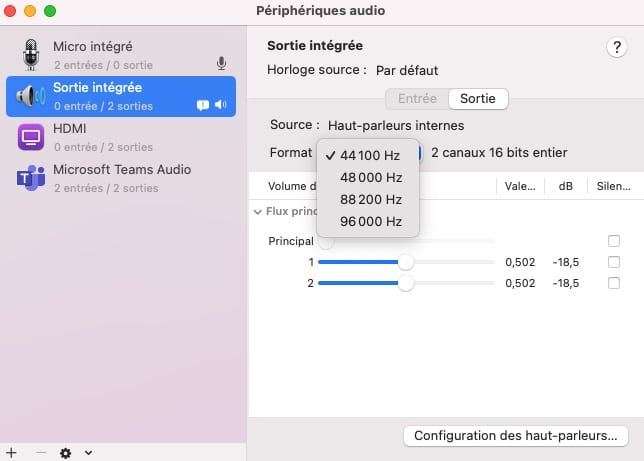The height and width of the screenshot is (461, 644).
Task: Click the Sortie intégrée speaker icon
Action: (31, 96)
